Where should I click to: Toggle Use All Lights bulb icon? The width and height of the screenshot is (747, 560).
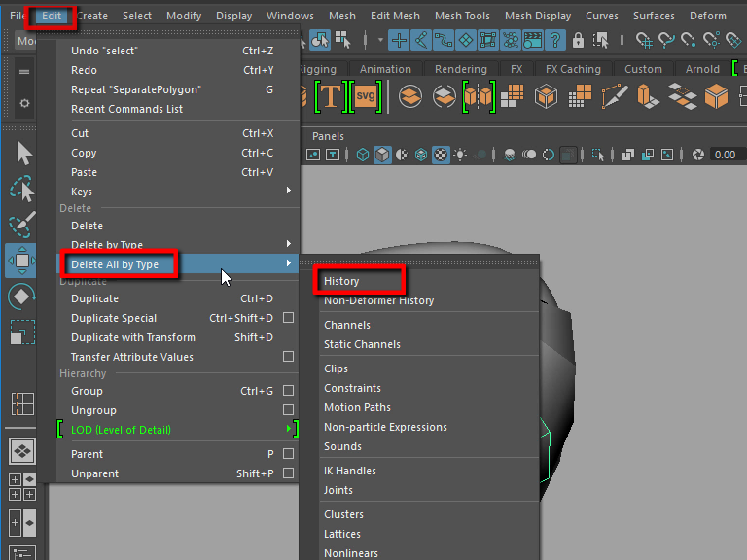pos(460,155)
